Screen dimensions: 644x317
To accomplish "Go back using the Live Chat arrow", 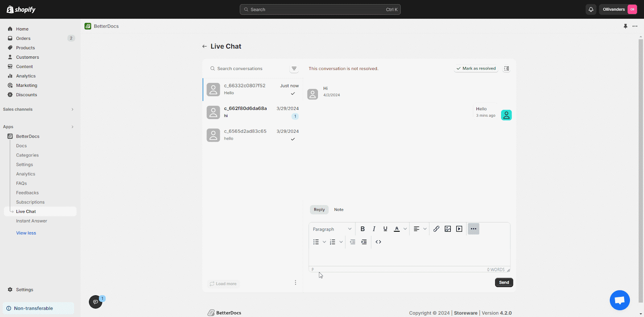I will [x=204, y=46].
